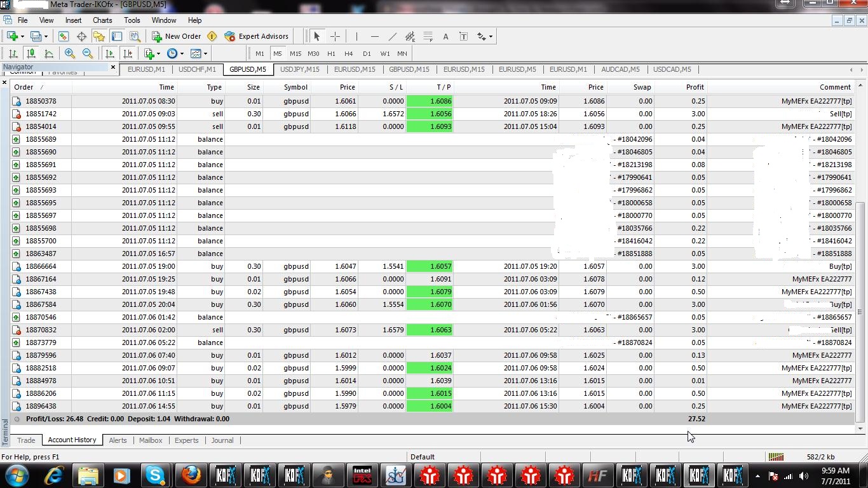Open the Charts menu
Image resolution: width=868 pixels, height=488 pixels.
(102, 20)
